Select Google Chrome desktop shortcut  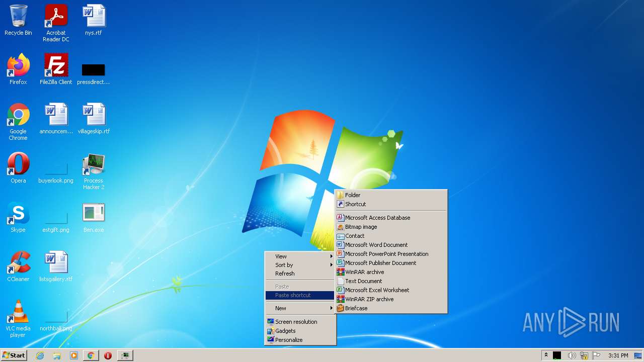tap(18, 122)
